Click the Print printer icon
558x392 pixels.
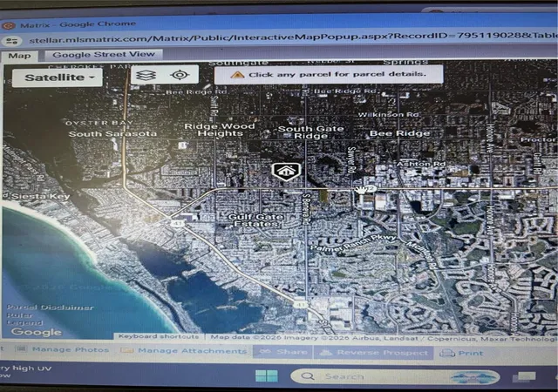click(447, 353)
